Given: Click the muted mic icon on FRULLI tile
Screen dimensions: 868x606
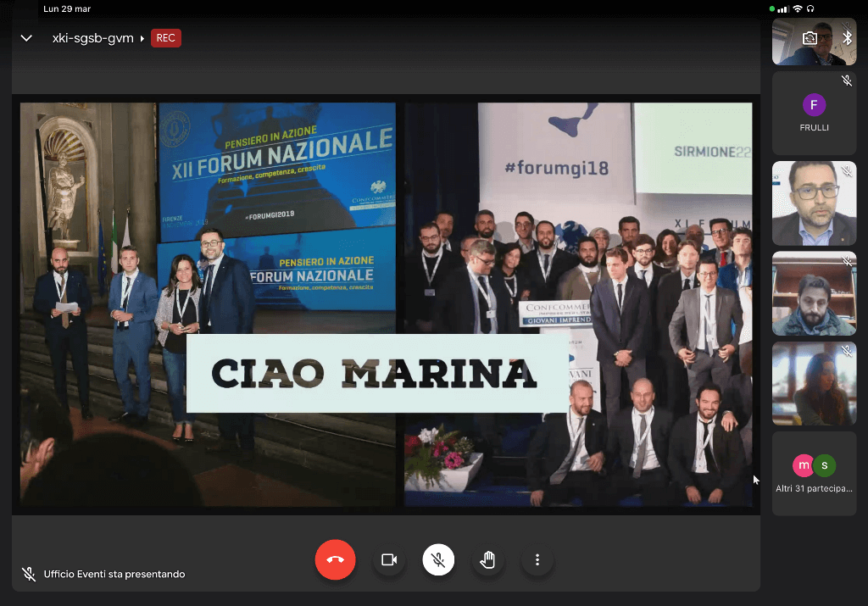Looking at the screenshot, I should [846, 81].
